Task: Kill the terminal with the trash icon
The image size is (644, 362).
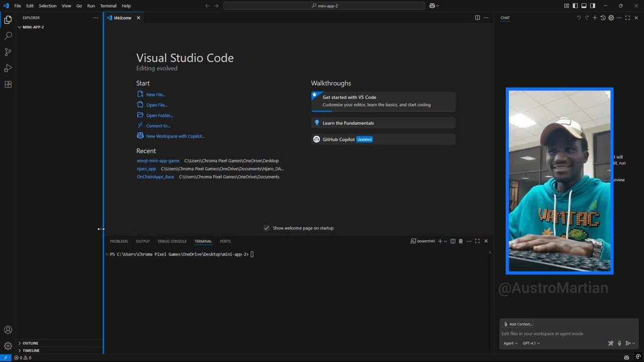Action: [460, 241]
